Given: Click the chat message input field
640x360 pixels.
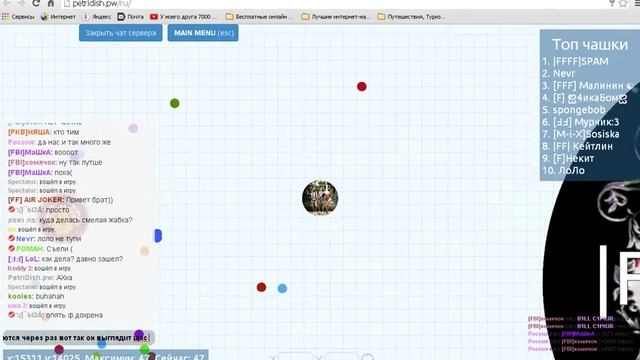Looking at the screenshot, I should coord(78,338).
